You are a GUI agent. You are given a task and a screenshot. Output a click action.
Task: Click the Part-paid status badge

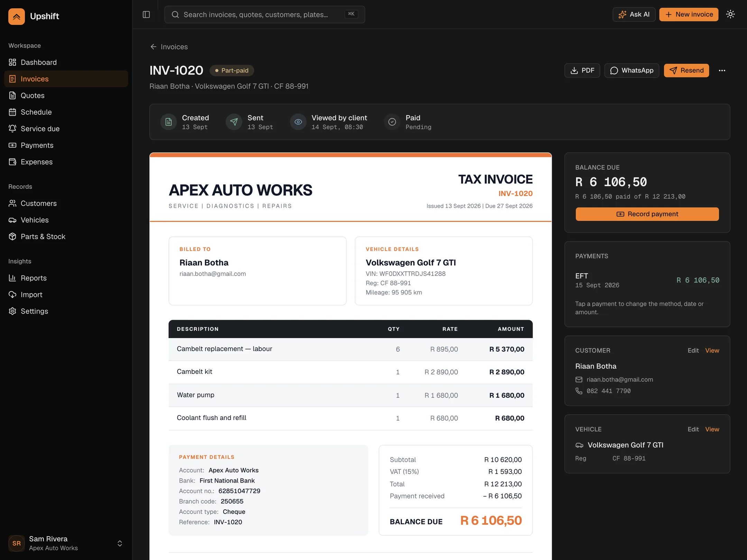click(x=232, y=71)
